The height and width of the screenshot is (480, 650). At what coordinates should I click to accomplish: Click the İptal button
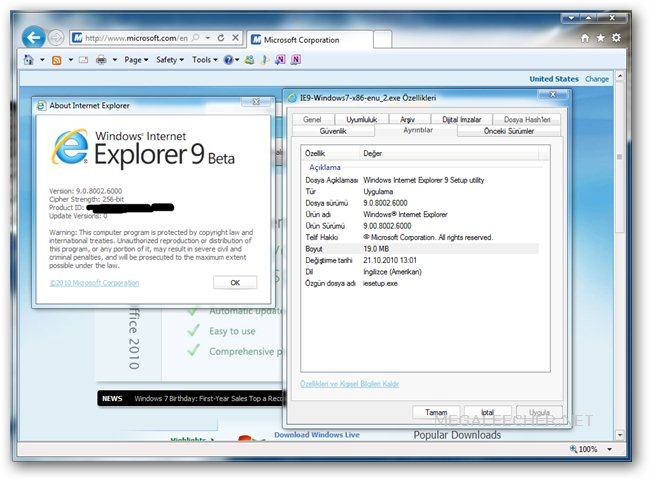point(488,412)
